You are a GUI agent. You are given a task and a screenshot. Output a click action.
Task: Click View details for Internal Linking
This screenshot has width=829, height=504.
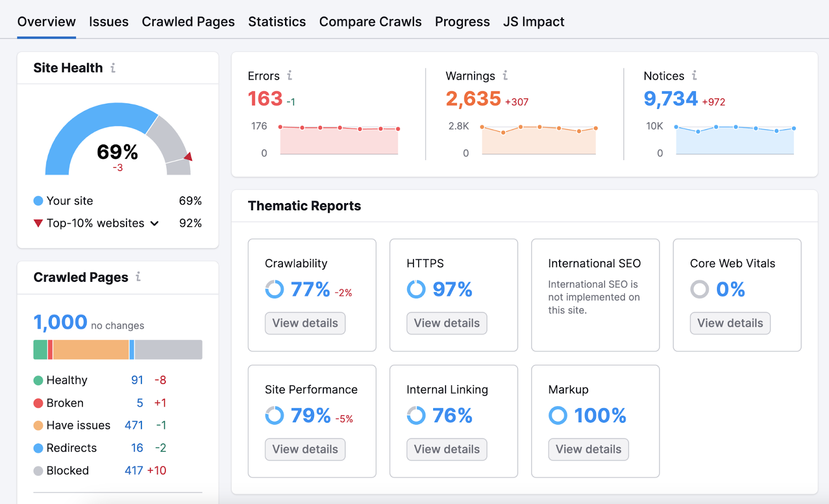446,449
